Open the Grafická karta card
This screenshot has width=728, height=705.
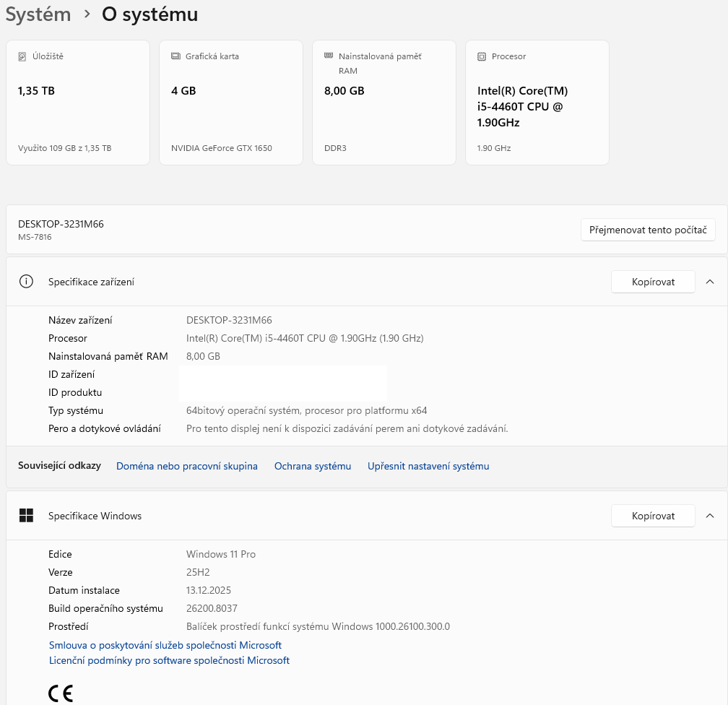point(231,103)
